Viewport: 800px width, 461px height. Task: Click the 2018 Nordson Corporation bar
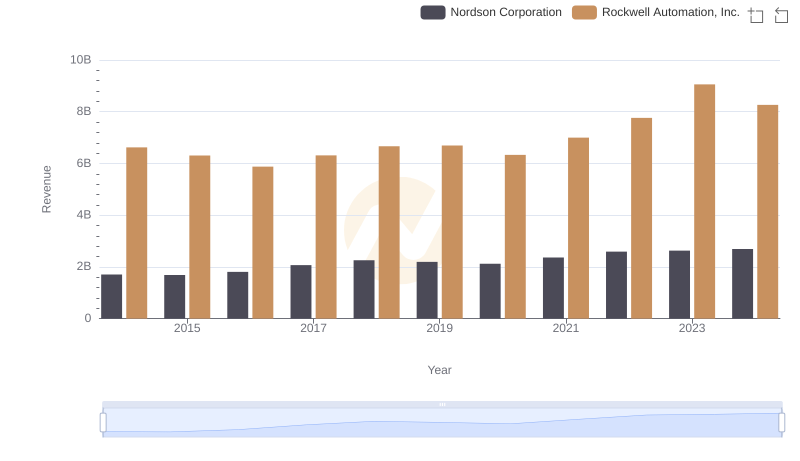(x=364, y=290)
